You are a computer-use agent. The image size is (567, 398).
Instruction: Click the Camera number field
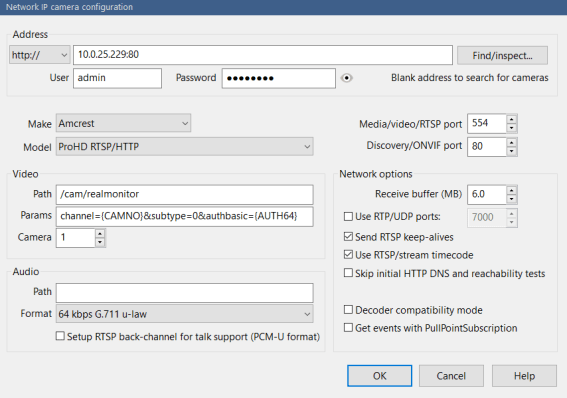75,237
